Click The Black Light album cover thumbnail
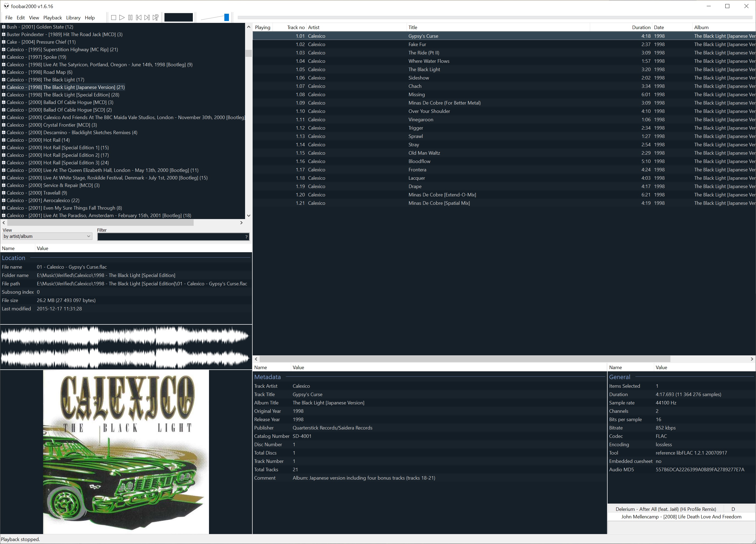The width and height of the screenshot is (756, 544). (126, 452)
